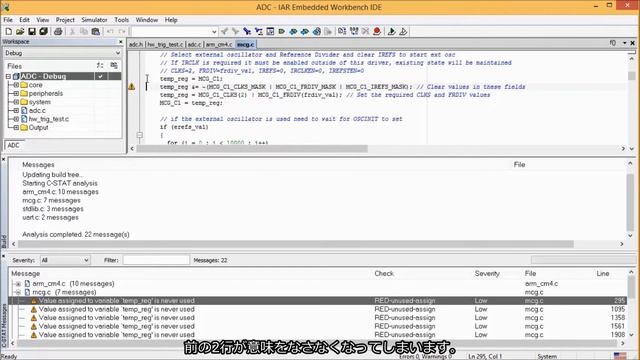This screenshot has width=640, height=360.
Task: Toggle breakpoint with red dot icon
Action: pyautogui.click(x=377, y=31)
